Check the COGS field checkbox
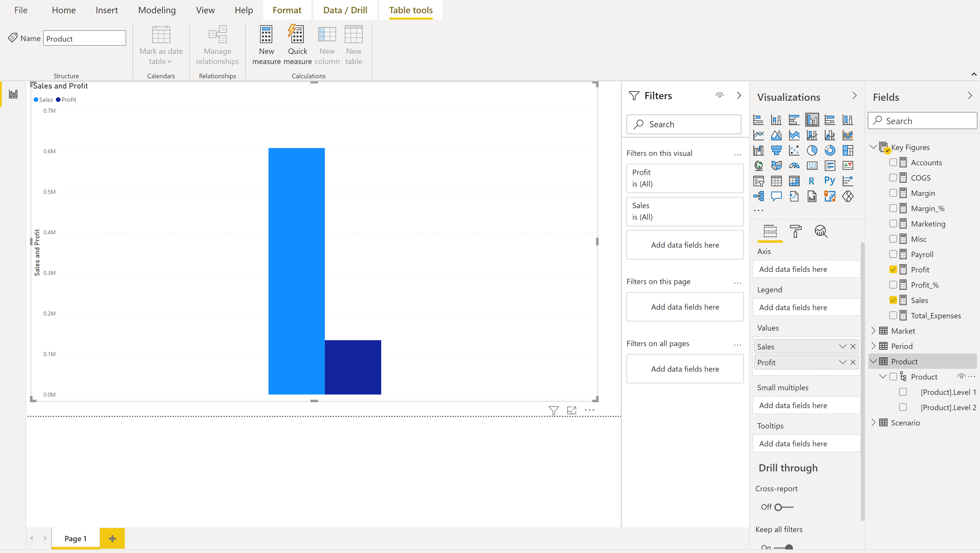Image resolution: width=980 pixels, height=553 pixels. pos(893,178)
